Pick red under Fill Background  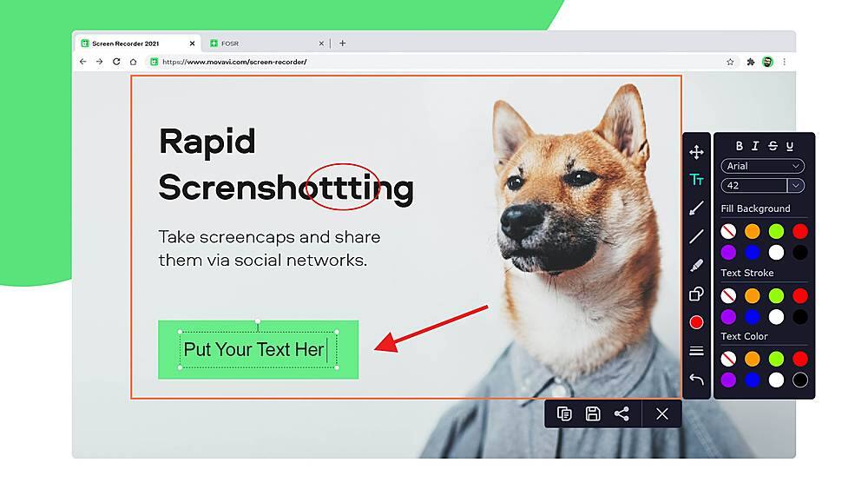(x=800, y=231)
